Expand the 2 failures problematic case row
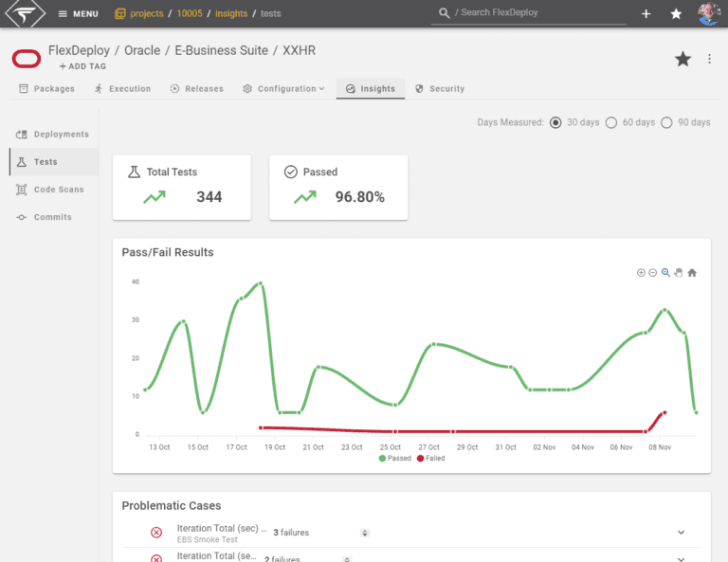This screenshot has width=728, height=562. [681, 559]
